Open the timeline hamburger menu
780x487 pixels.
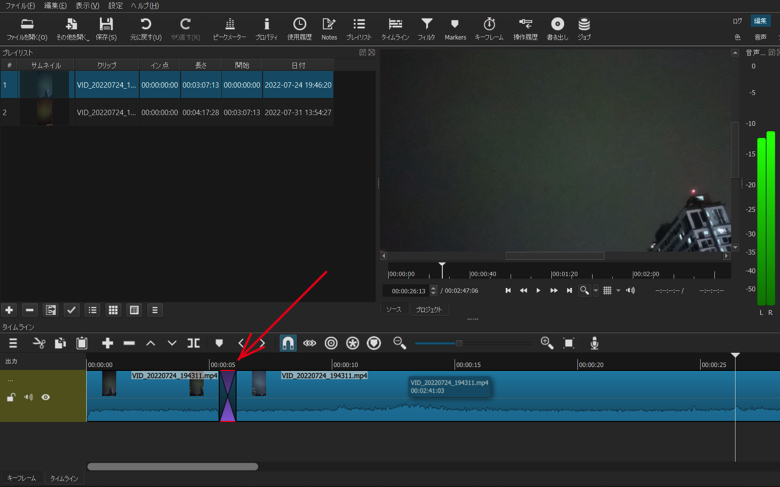click(x=13, y=343)
